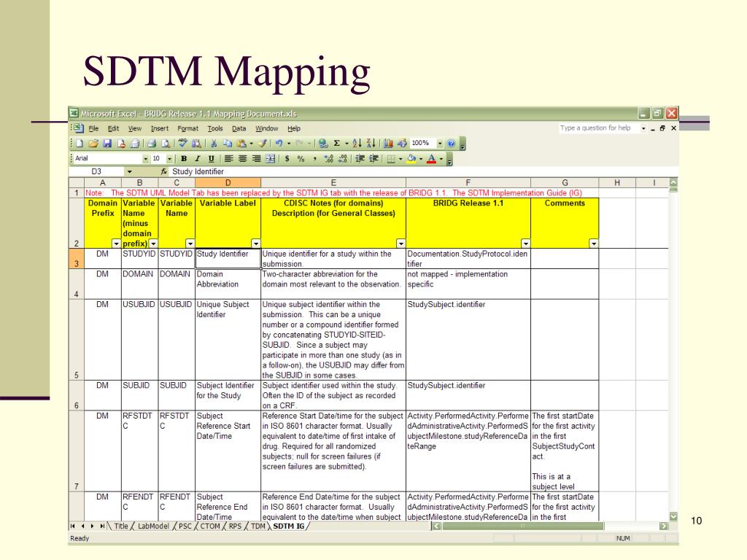Open Domain Prefix filter dropdown
This screenshot has width=747, height=560.
pos(116,244)
